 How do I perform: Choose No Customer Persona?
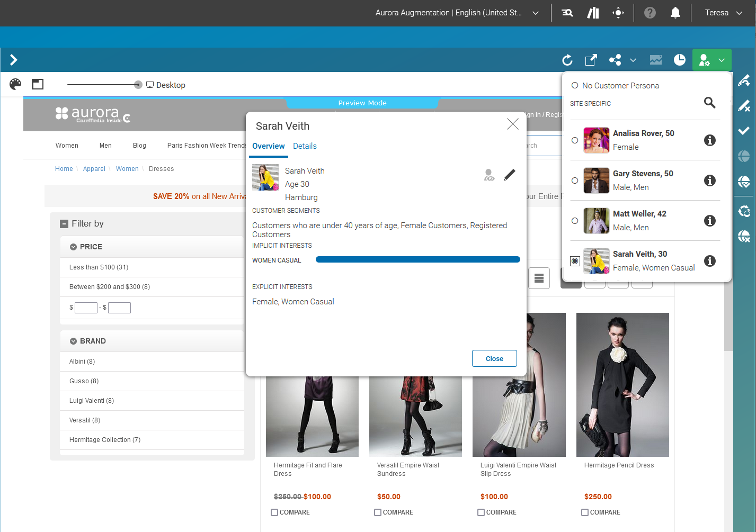coord(574,85)
